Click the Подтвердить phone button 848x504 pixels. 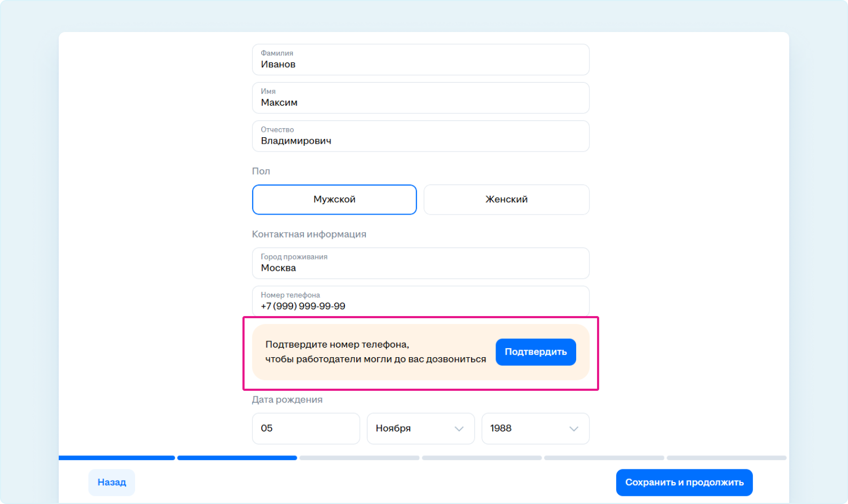pos(536,352)
